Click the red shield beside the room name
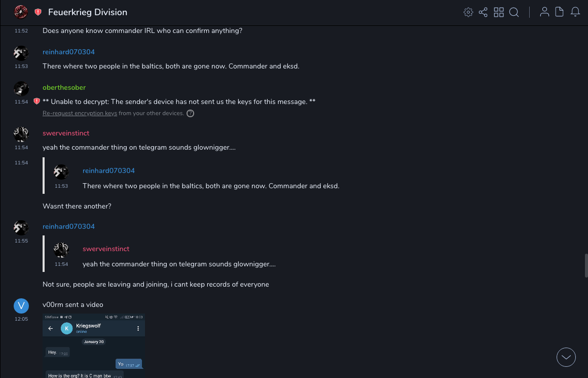 tap(38, 12)
